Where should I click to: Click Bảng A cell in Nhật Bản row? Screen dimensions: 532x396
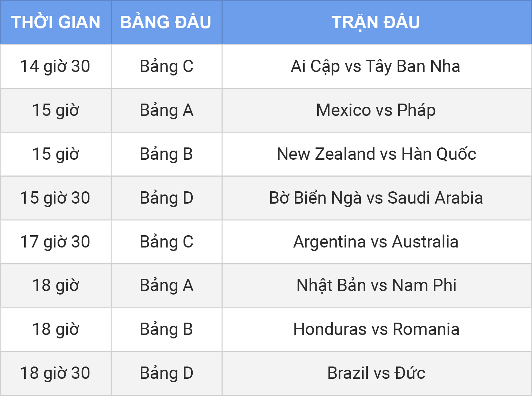tap(167, 286)
